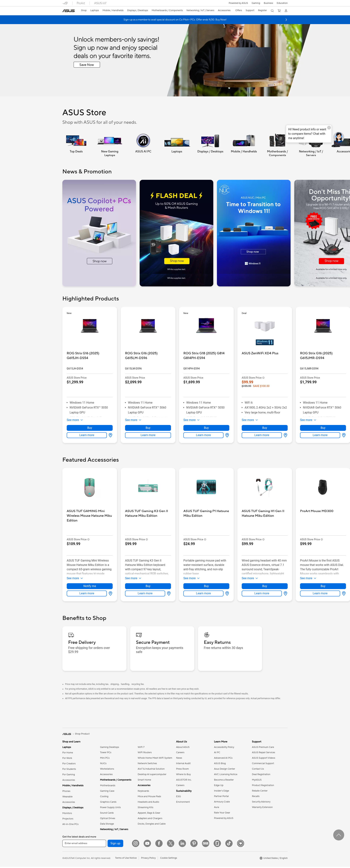Expand See more for ASUS ZenWiFi XD4 Plus
Screen dimensions: 350x868
[x=250, y=420]
